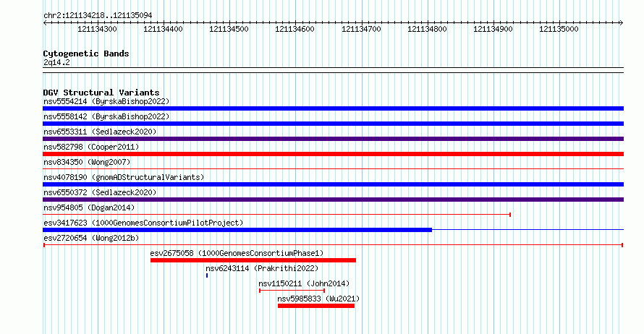The width and height of the screenshot is (644, 334).
Task: Click the chr2:121134218..121135094 region label
Action: (x=98, y=16)
